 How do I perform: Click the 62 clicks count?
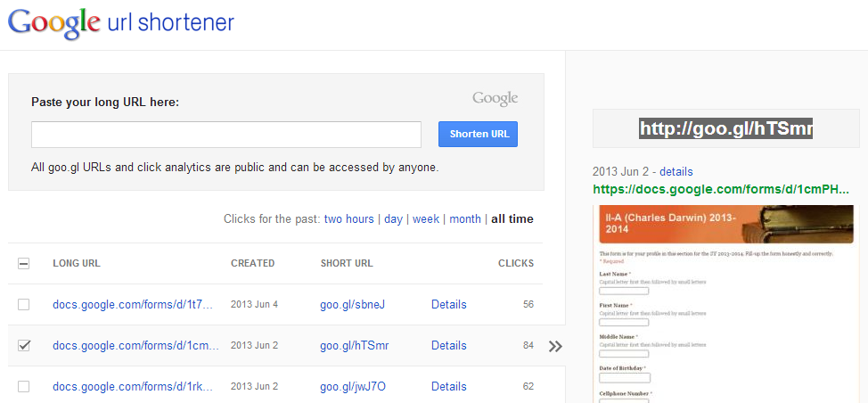528,386
